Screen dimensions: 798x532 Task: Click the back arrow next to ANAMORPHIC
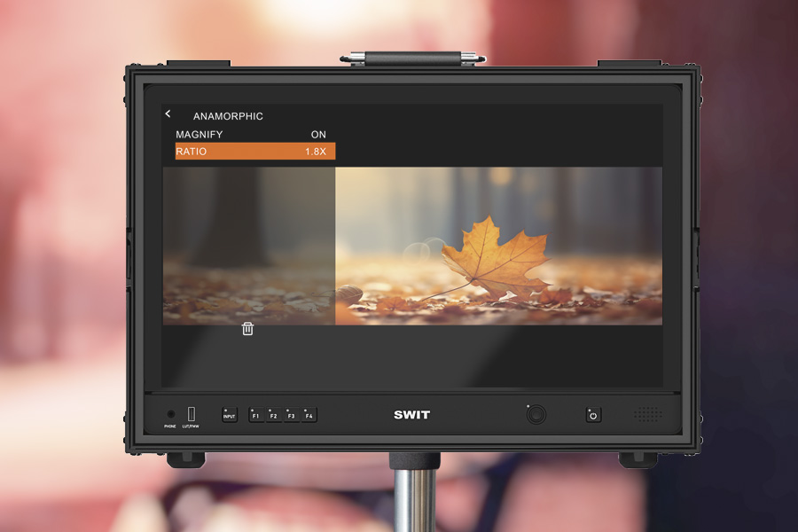point(168,114)
